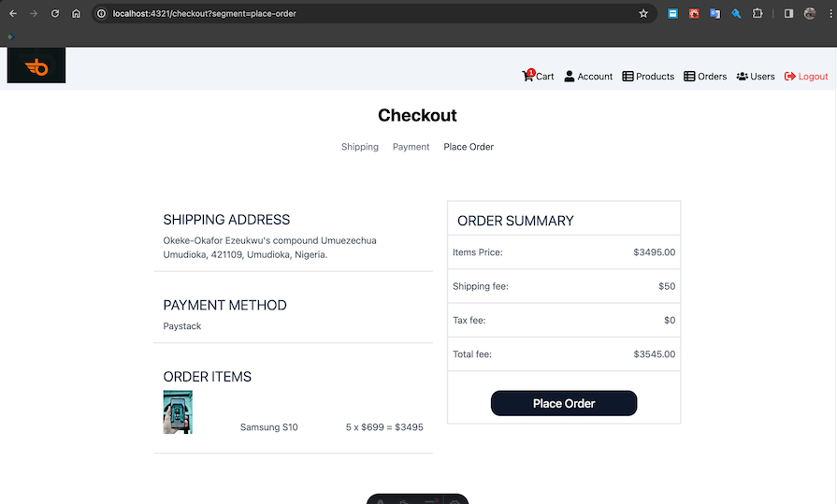Reload the page
The width and height of the screenshot is (837, 504).
[55, 14]
